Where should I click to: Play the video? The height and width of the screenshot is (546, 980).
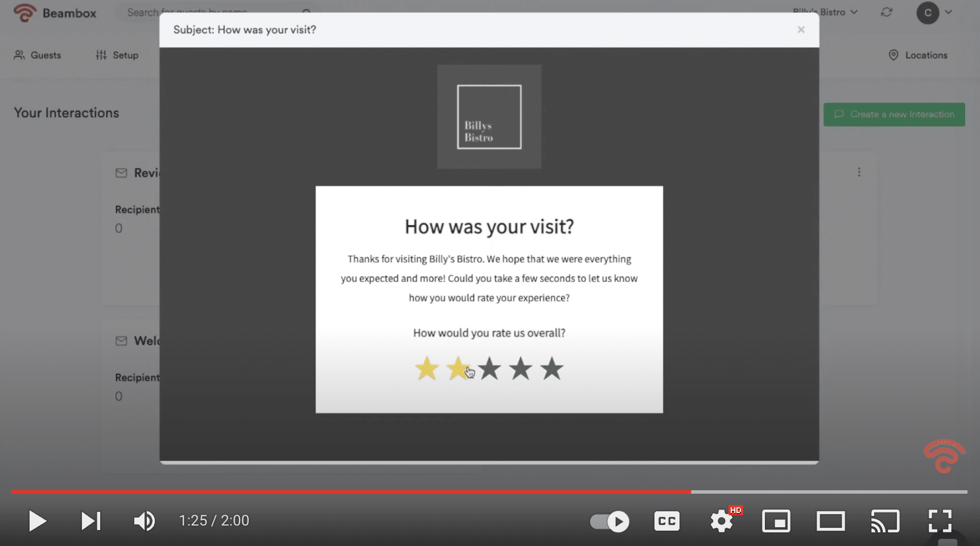click(38, 521)
